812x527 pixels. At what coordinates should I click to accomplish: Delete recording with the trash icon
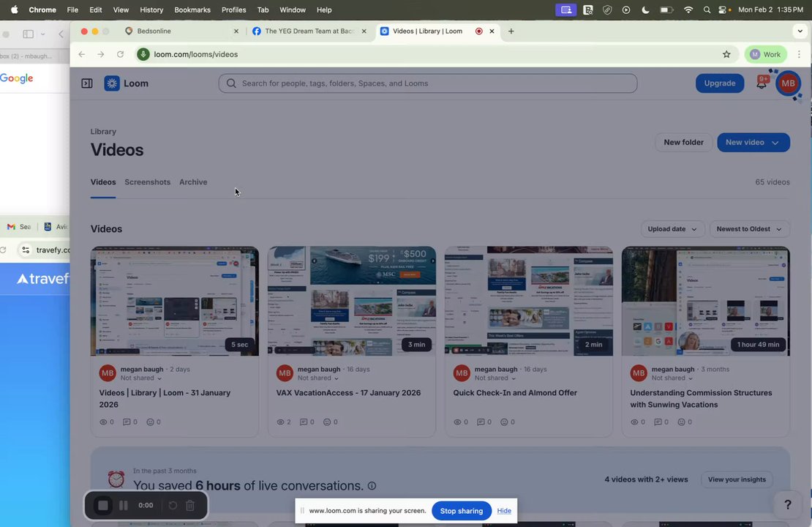point(190,505)
